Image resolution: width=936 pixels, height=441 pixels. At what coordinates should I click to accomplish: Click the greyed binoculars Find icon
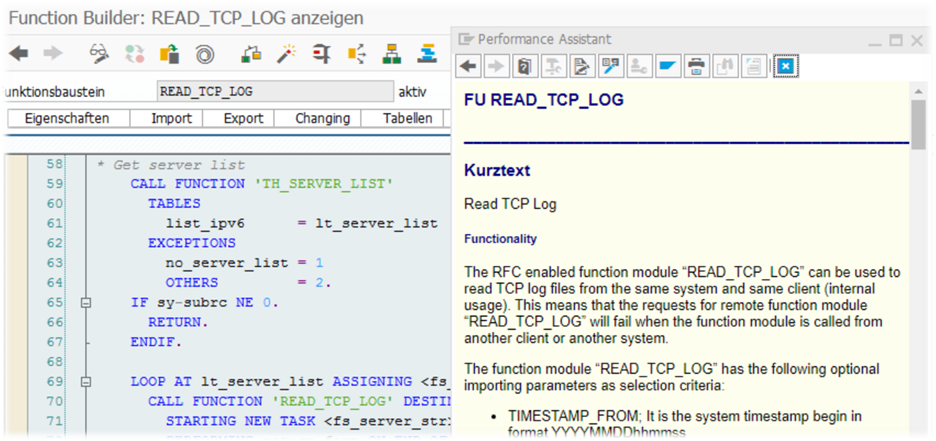point(724,66)
